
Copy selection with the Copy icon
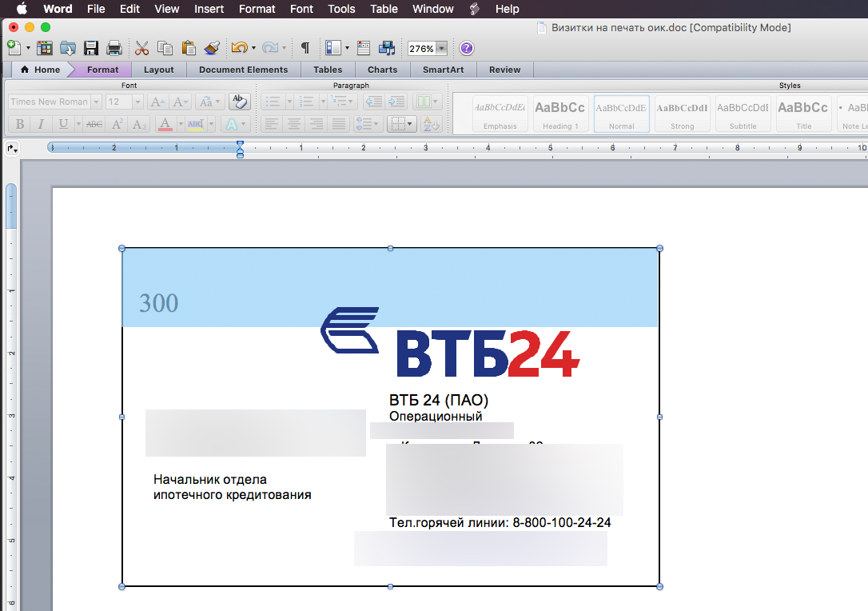(165, 48)
